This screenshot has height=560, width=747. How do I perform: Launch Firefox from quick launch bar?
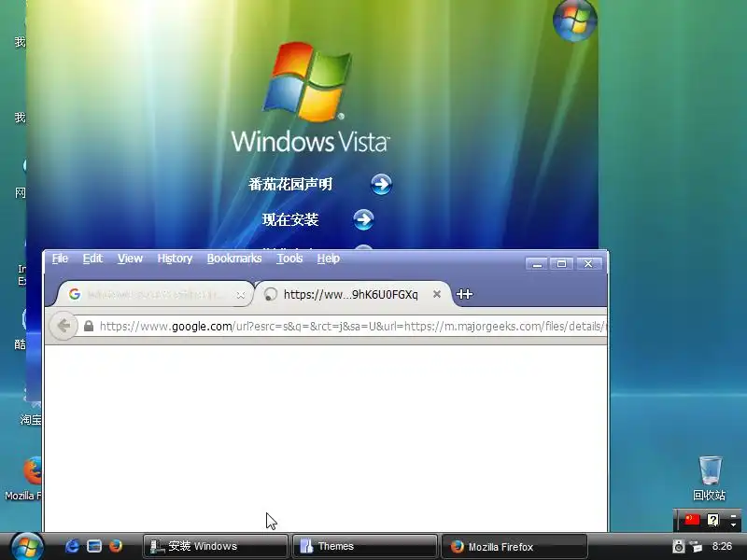116,546
